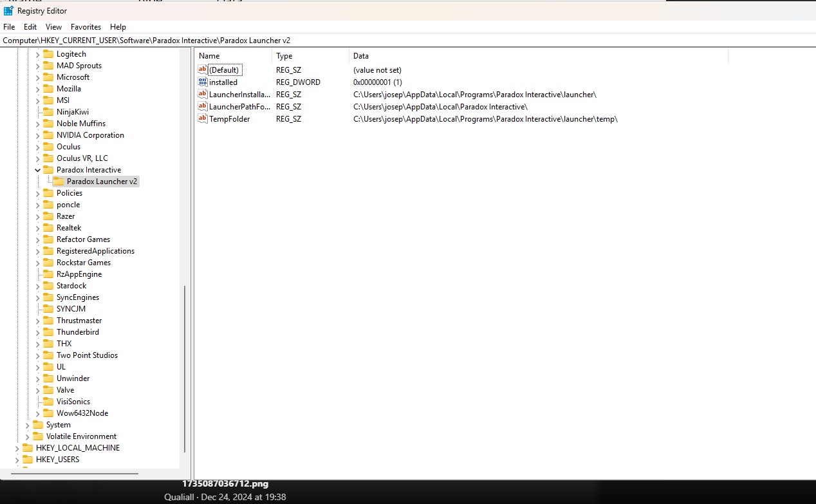Select the NinjaKiwi registry key
The height and width of the screenshot is (504, 816).
pos(73,112)
